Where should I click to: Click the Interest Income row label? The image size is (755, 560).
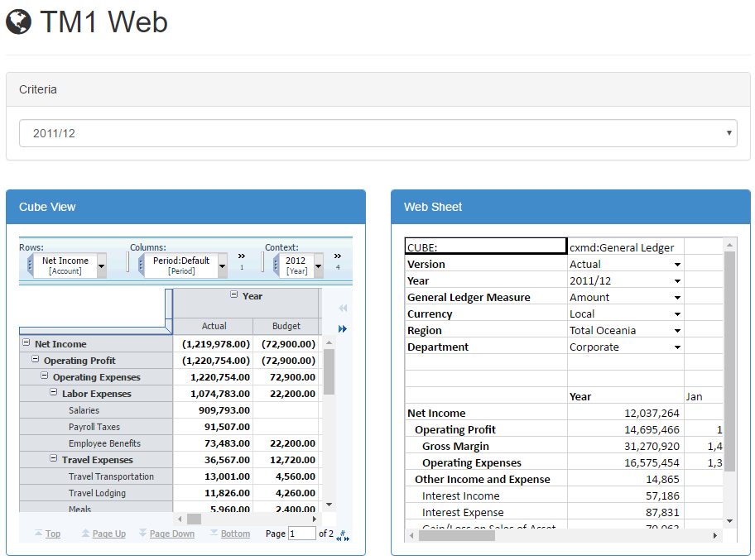461,496
